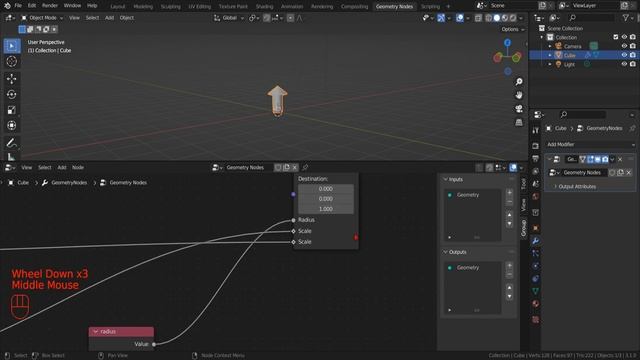Screen dimensions: 640x360
Task: Switch to the Geometry Nodes workspace tab
Action: click(394, 7)
